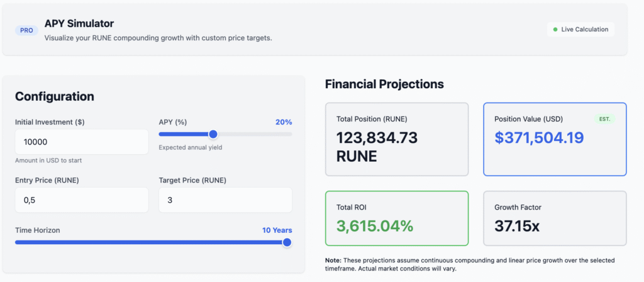This screenshot has width=644, height=282.
Task: Click the $371,504.19 position value
Action: (539, 138)
